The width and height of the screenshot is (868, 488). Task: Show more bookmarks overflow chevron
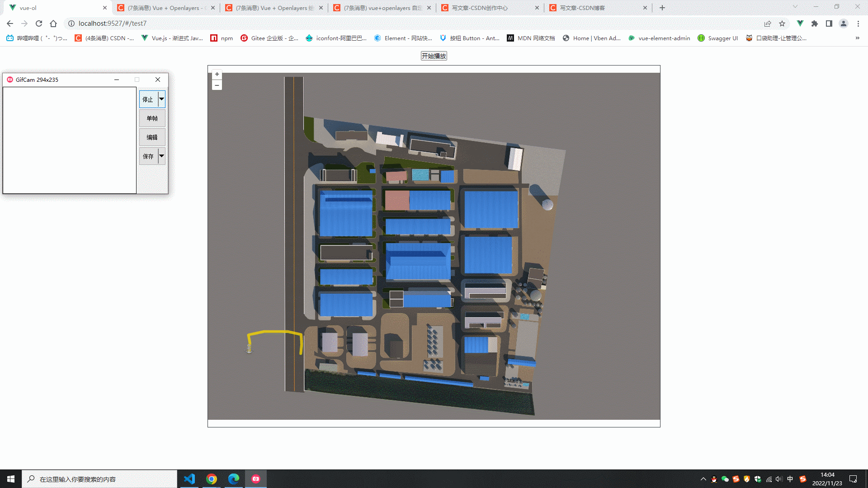point(857,38)
